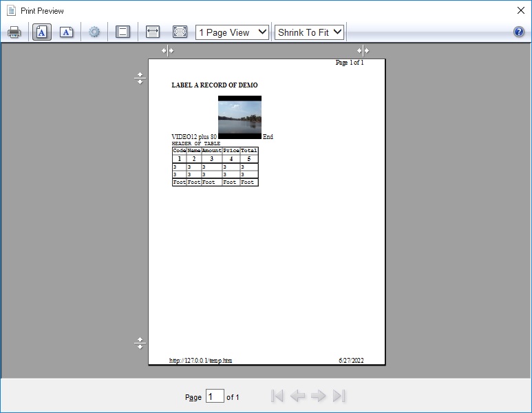The width and height of the screenshot is (532, 413).
Task: Click the Print Document printer icon
Action: [14, 32]
